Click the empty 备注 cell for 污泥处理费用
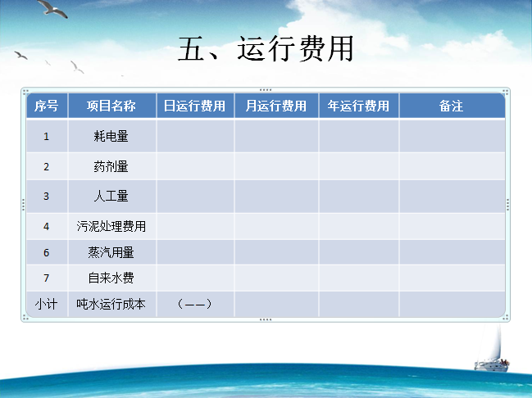532x398 pixels. coord(452,226)
